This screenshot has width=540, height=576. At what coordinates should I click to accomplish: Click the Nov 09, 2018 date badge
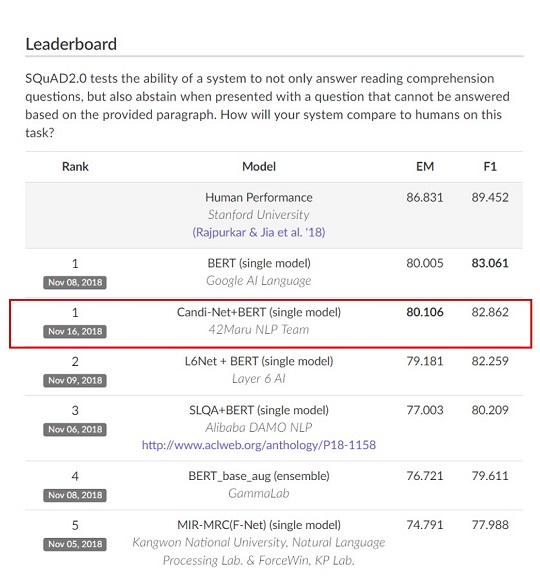click(75, 380)
